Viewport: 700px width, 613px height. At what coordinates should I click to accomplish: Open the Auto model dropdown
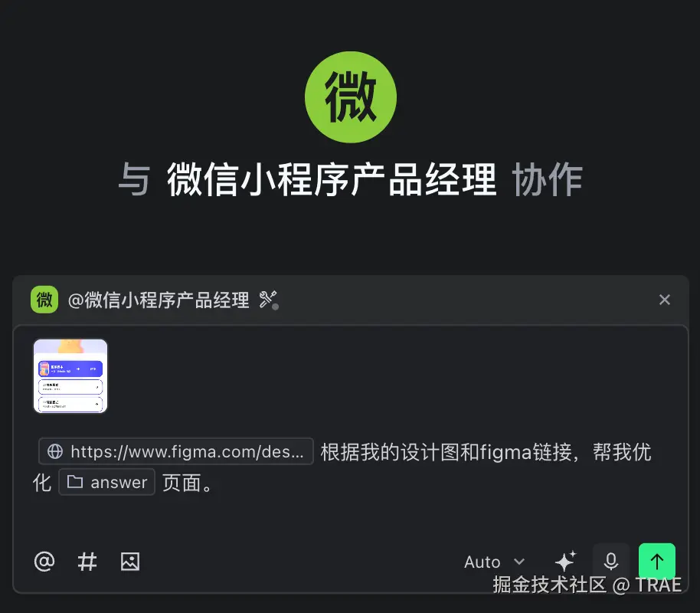click(x=495, y=562)
